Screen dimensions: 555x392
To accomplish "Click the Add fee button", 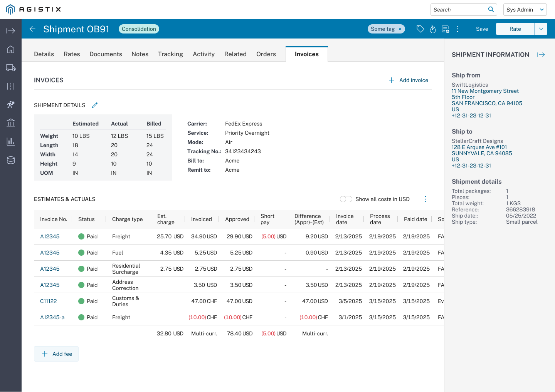I will (x=56, y=354).
